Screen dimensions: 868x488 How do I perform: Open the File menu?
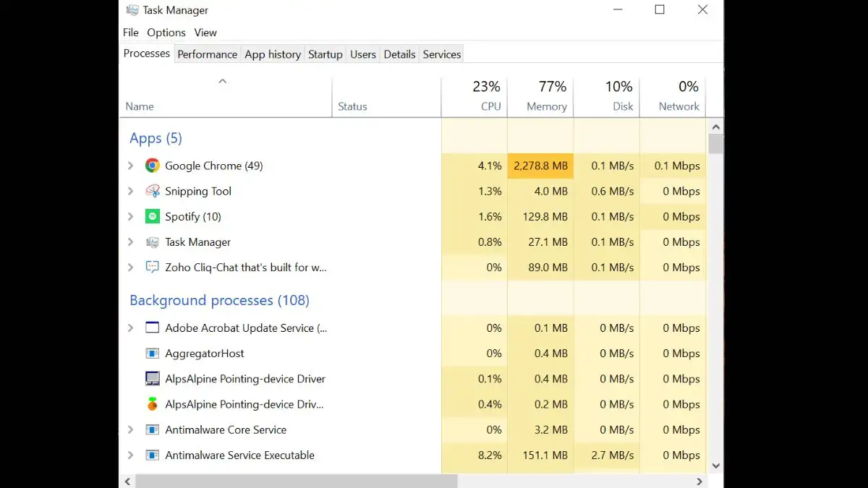click(x=130, y=33)
